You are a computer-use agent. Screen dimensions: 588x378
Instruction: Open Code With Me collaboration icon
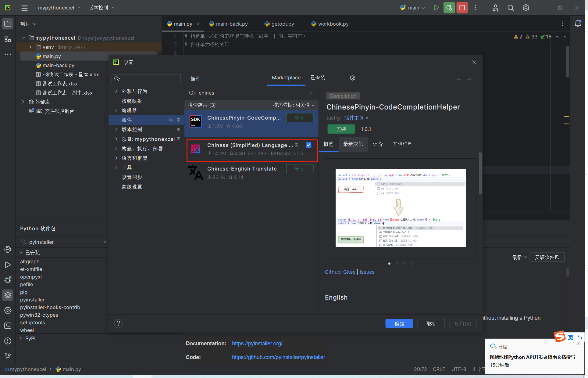(495, 8)
